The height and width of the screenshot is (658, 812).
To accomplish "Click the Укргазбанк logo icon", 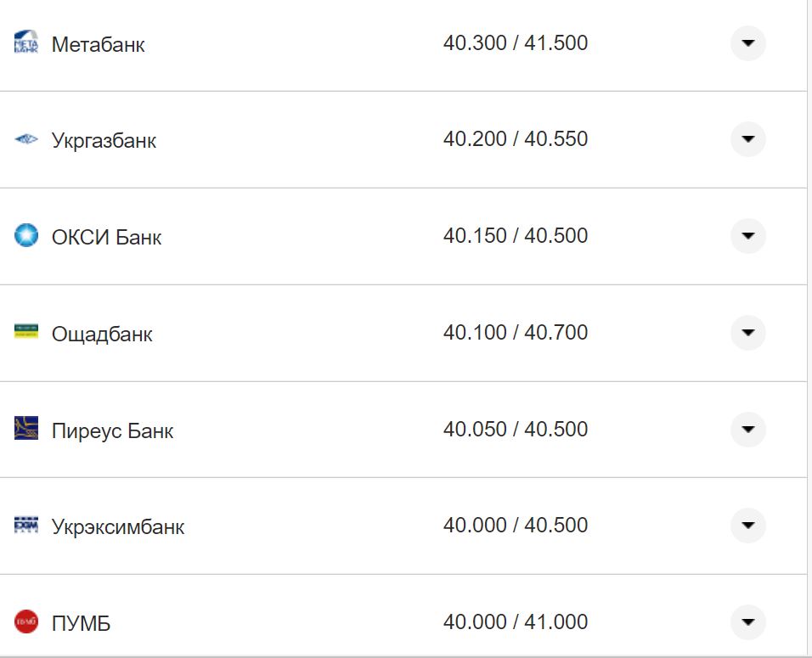I will (x=26, y=139).
